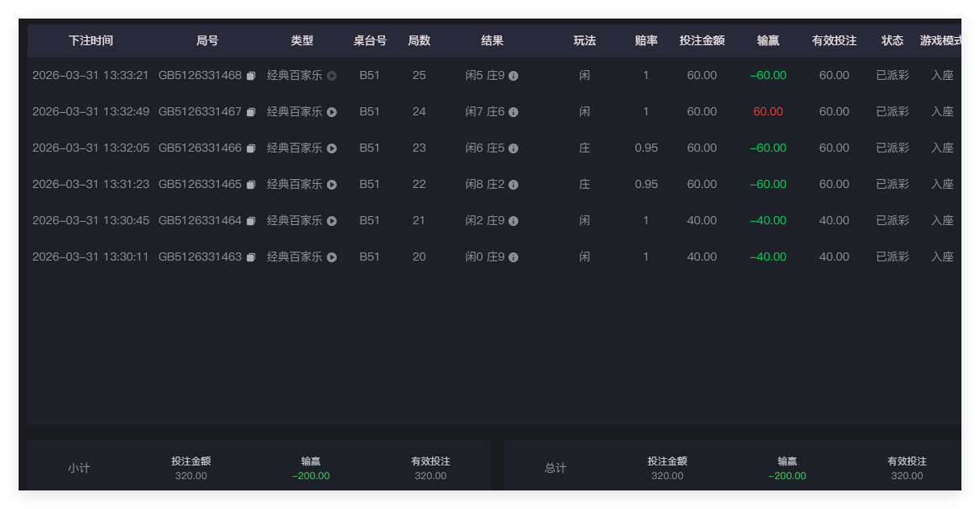The height and width of the screenshot is (509, 980).
Task: Select table number B51 on round 25
Action: point(369,75)
